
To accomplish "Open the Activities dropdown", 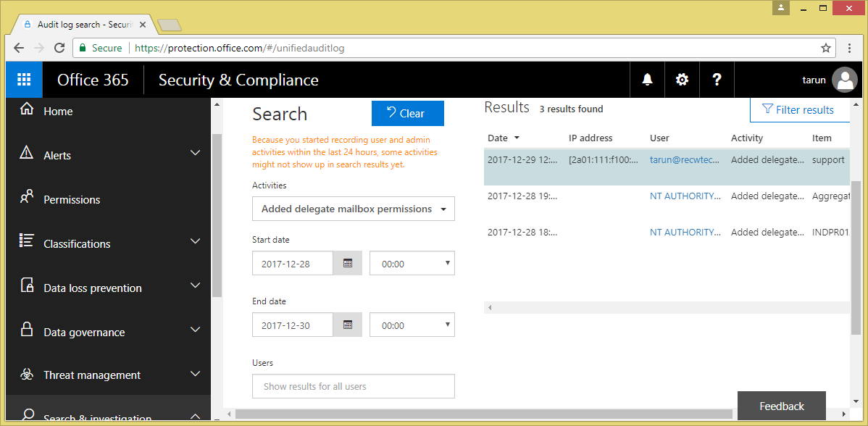I will pos(353,209).
